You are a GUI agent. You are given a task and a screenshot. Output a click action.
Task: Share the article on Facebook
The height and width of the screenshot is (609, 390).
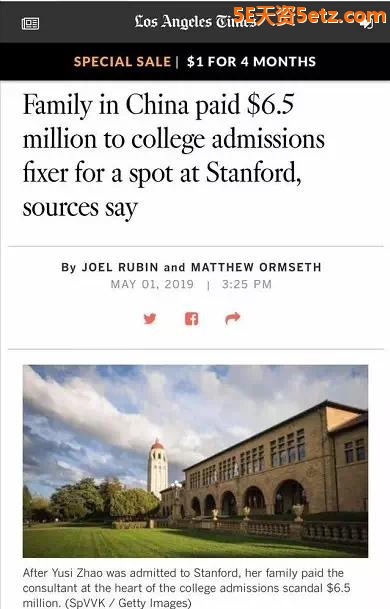pyautogui.click(x=192, y=319)
